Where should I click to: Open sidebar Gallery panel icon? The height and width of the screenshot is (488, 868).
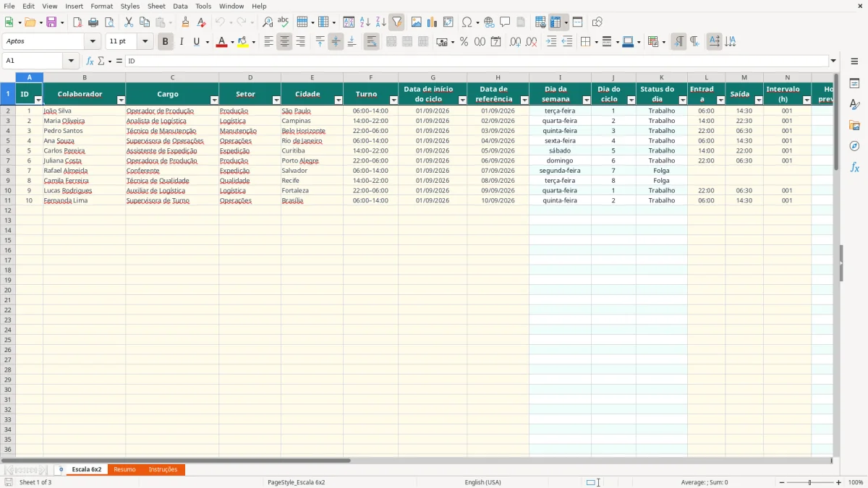point(854,125)
